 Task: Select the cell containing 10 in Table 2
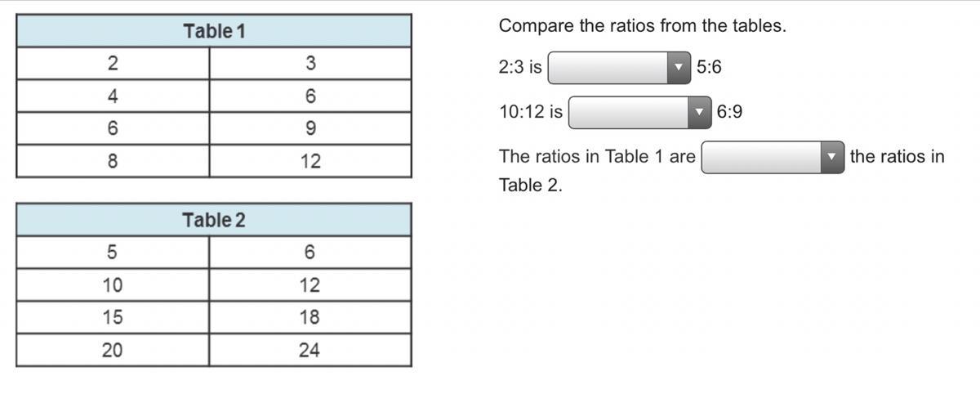click(x=113, y=285)
